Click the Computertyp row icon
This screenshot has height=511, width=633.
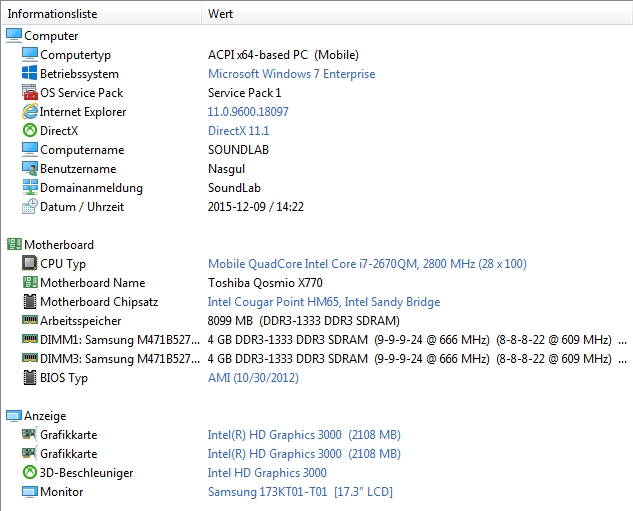pyautogui.click(x=30, y=54)
